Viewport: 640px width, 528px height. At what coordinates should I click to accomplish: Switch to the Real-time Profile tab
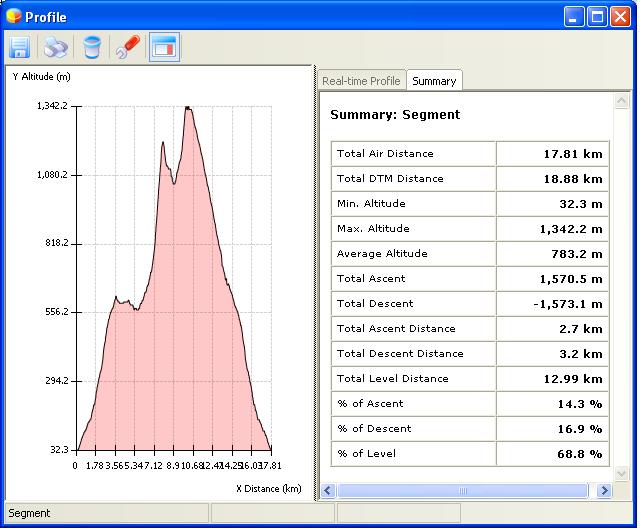(361, 81)
